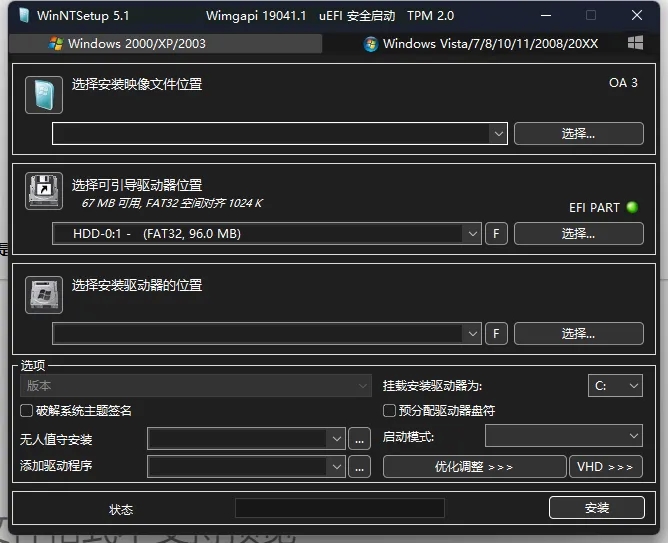Click 选择可引导驱动器位置 heading
Screen dimensions: 668x543
point(137,185)
